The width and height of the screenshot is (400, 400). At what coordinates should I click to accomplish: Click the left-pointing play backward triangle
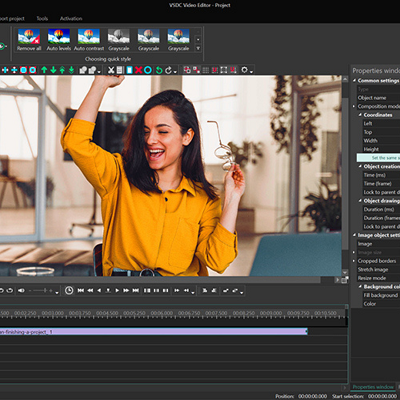click(x=99, y=291)
